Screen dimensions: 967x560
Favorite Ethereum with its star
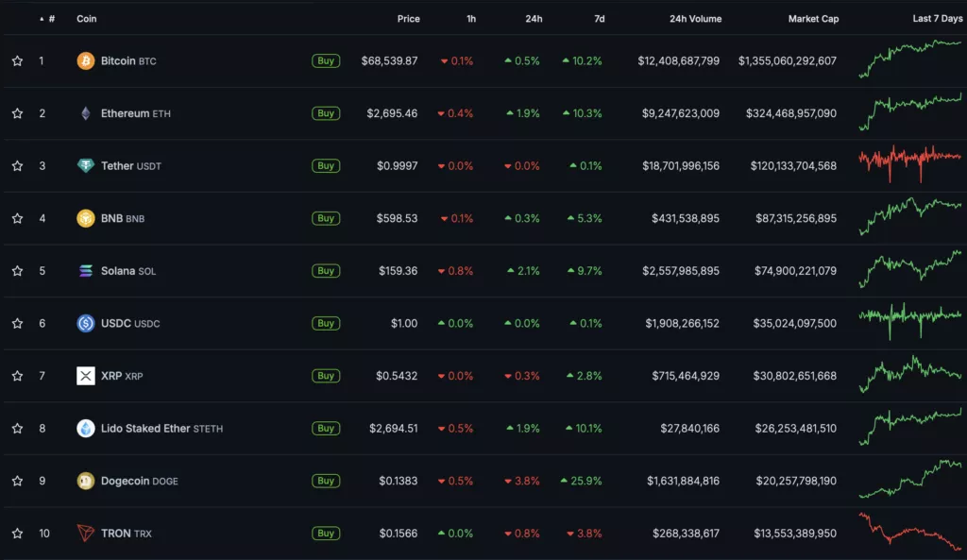click(x=17, y=113)
